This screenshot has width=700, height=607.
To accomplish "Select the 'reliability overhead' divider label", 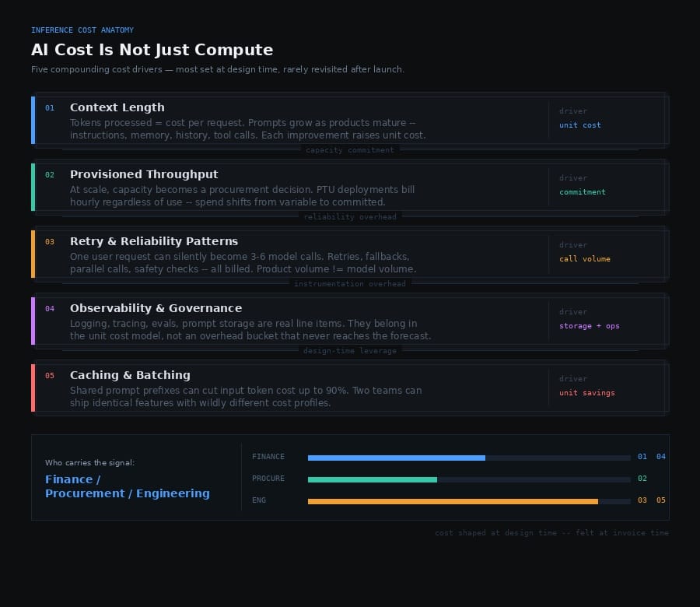I will click(350, 217).
